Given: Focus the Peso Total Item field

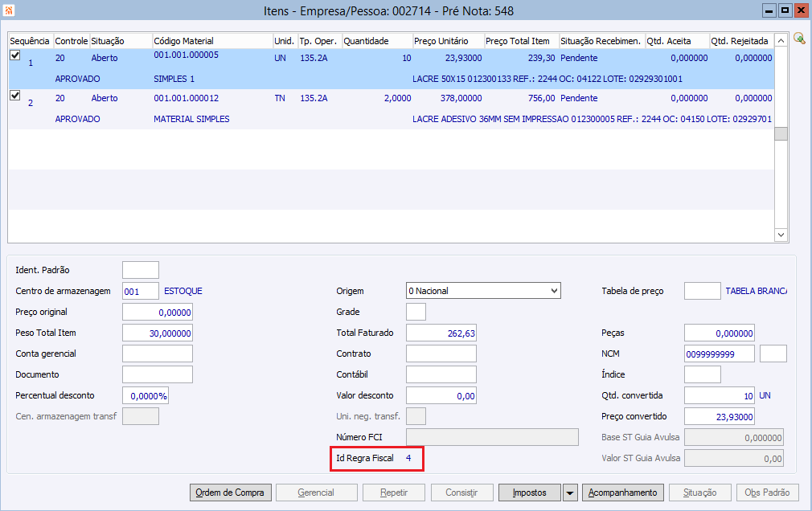Looking at the screenshot, I should click(x=157, y=333).
